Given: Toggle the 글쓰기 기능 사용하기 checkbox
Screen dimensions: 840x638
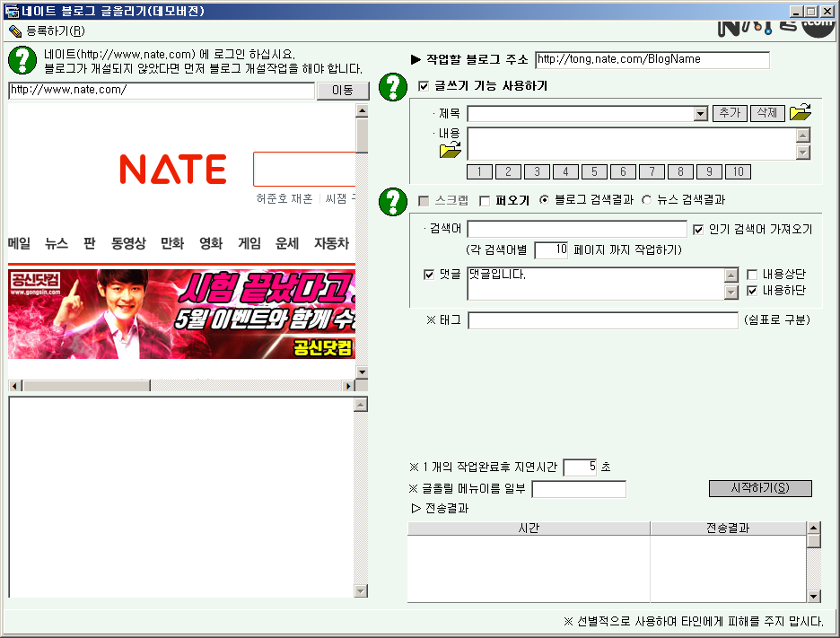Looking at the screenshot, I should tap(424, 87).
